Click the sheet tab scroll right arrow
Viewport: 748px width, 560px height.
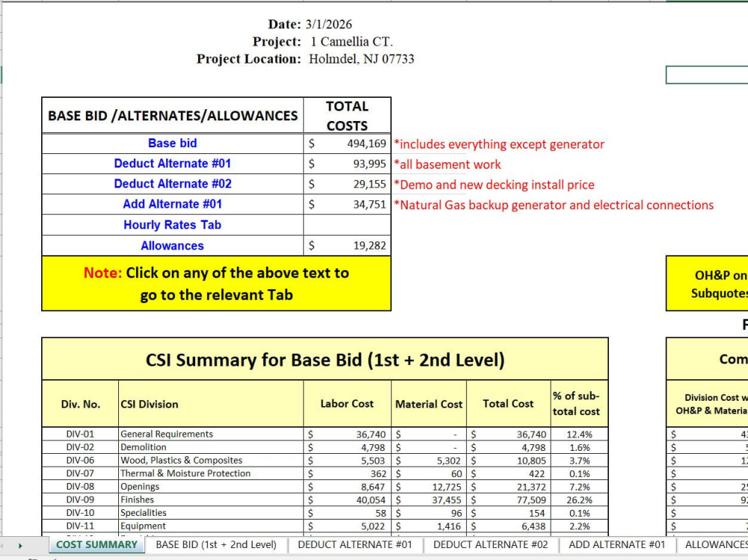click(20, 546)
